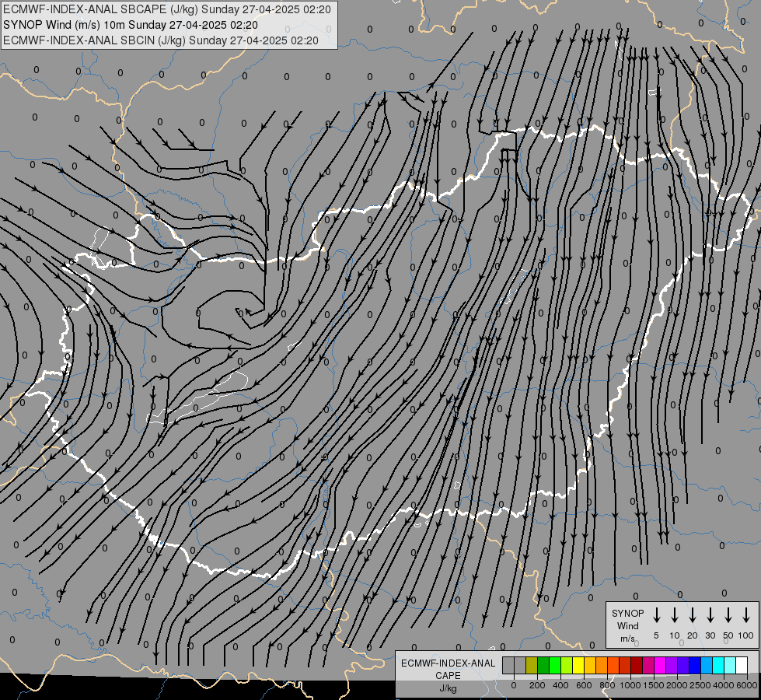Click the 200 tick label on CAPE scale

(537, 685)
